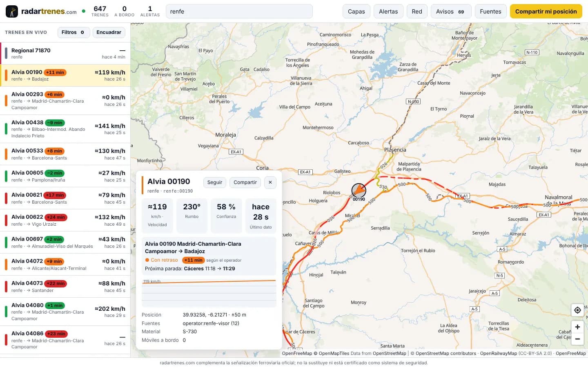This screenshot has height=368, width=588.
Task: Select Alvia 04080 train row
Action: 65,312
